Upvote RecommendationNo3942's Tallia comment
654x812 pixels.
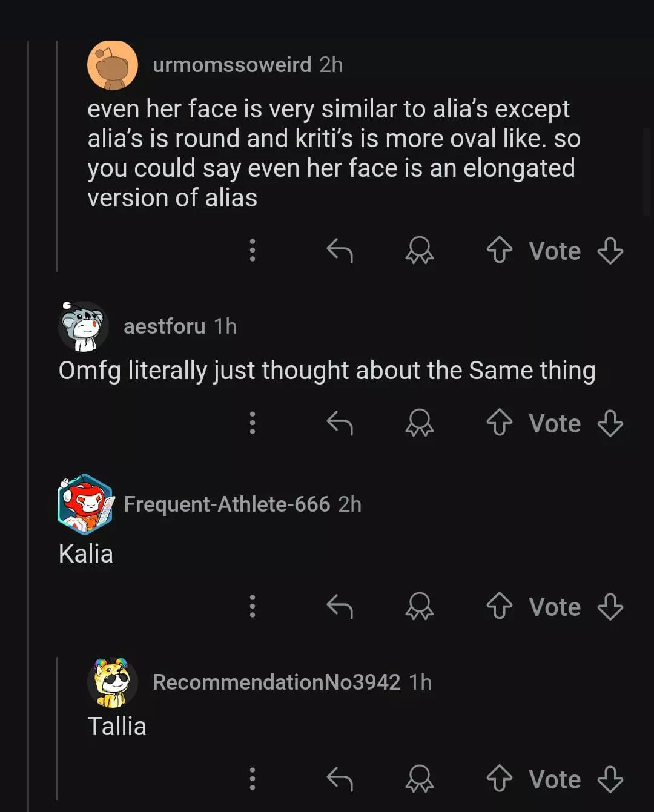tap(499, 779)
